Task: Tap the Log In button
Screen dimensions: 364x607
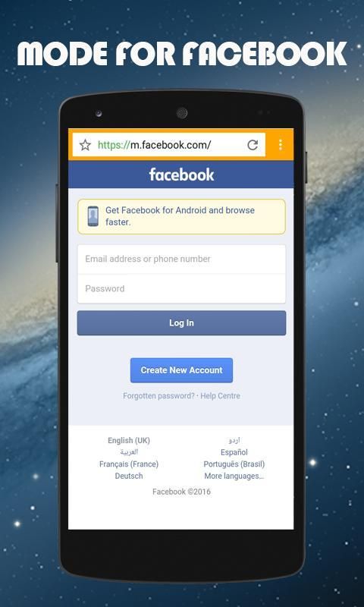Action: click(x=181, y=323)
